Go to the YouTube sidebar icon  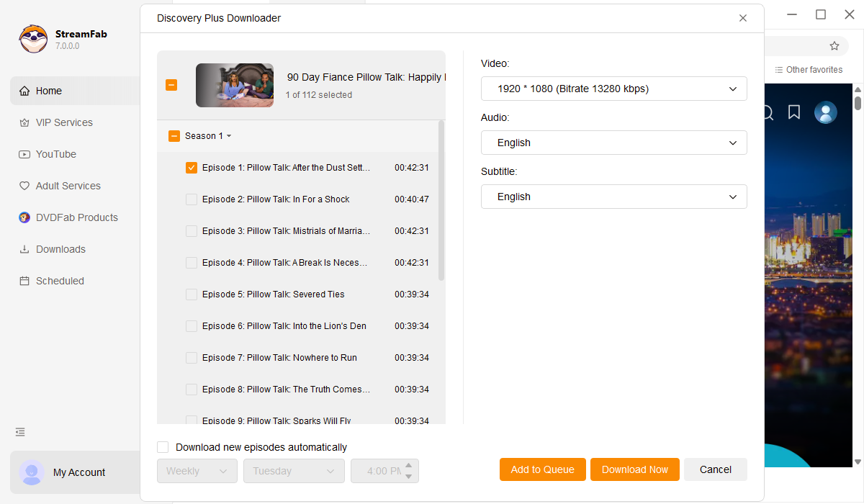coord(24,155)
